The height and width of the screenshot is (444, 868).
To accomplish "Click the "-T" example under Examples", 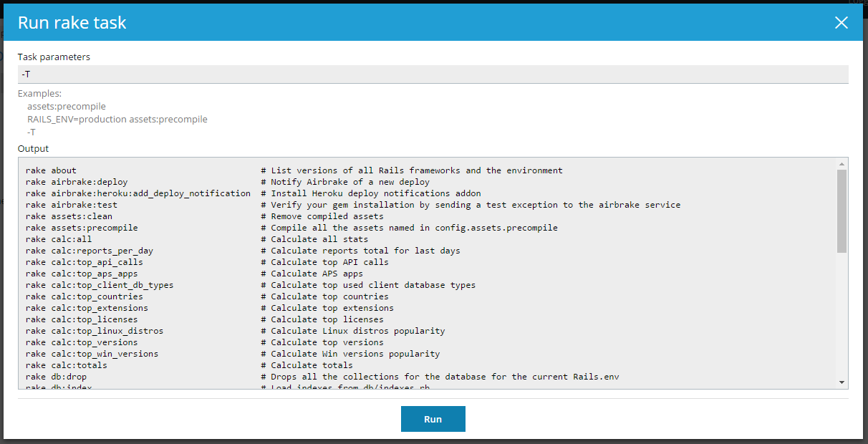I will pyautogui.click(x=32, y=132).
